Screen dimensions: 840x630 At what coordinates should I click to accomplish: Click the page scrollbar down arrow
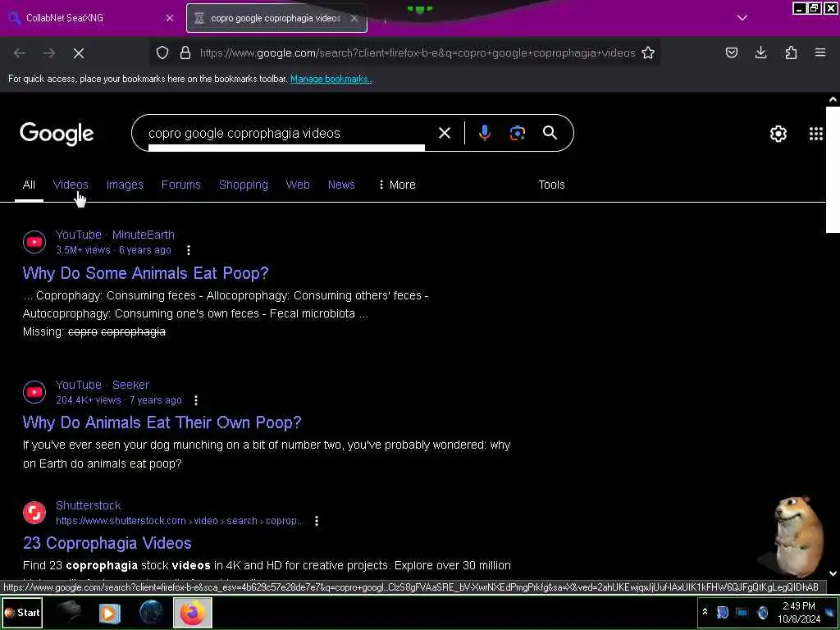click(x=833, y=573)
